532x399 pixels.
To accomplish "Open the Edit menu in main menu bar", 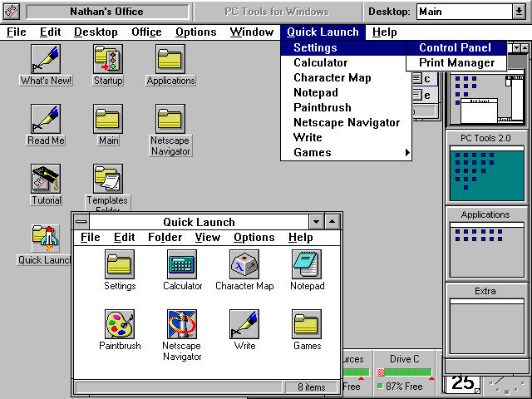I will click(50, 32).
